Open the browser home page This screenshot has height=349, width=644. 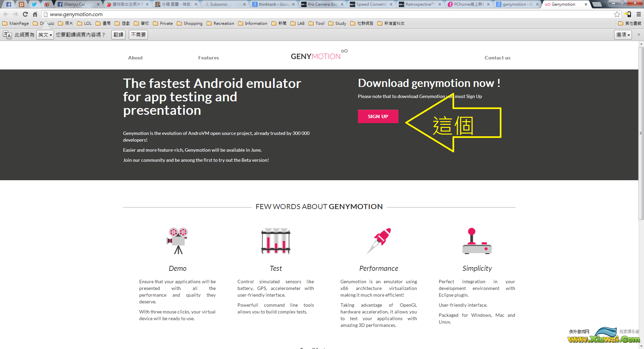(35, 14)
